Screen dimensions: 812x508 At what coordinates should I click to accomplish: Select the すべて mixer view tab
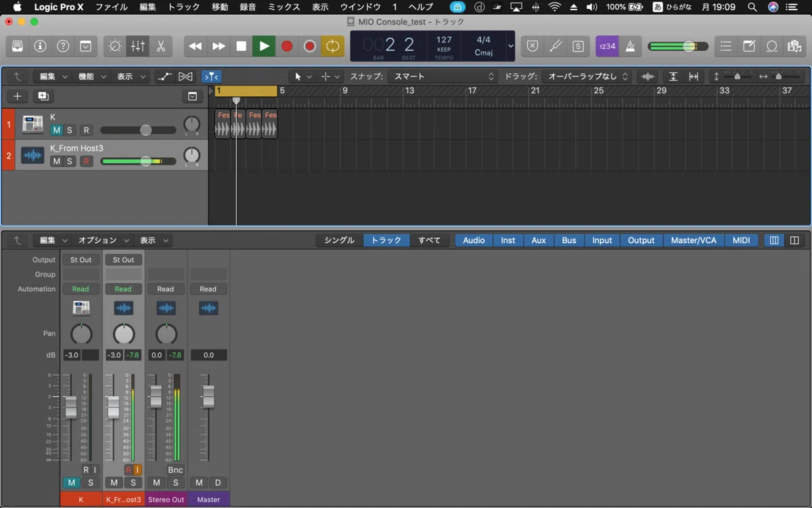coord(429,240)
